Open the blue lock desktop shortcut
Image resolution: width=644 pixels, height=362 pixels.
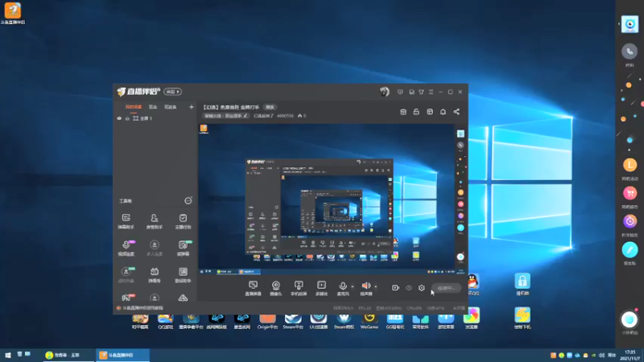pos(522,284)
